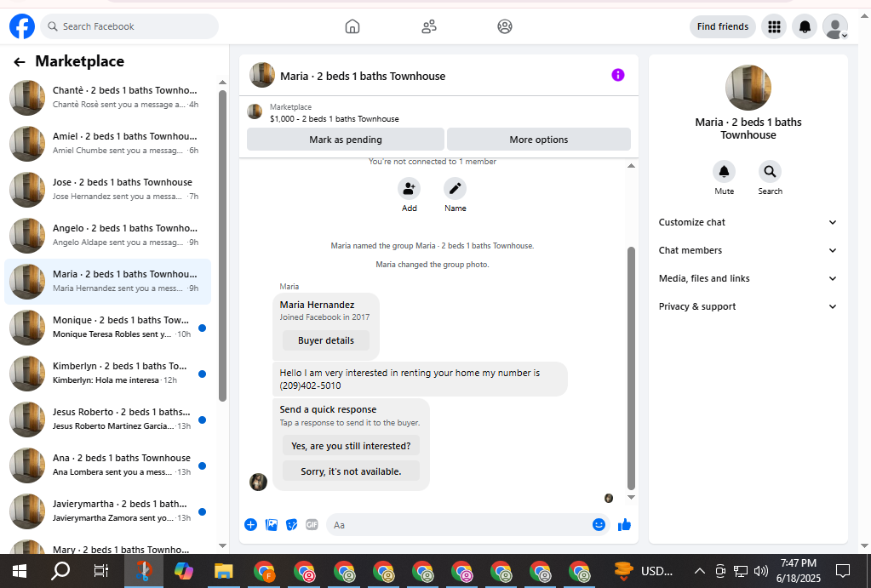871x588 pixels.
Task: Open the taskbar clock showing 7:47 PM
Action: click(x=799, y=571)
